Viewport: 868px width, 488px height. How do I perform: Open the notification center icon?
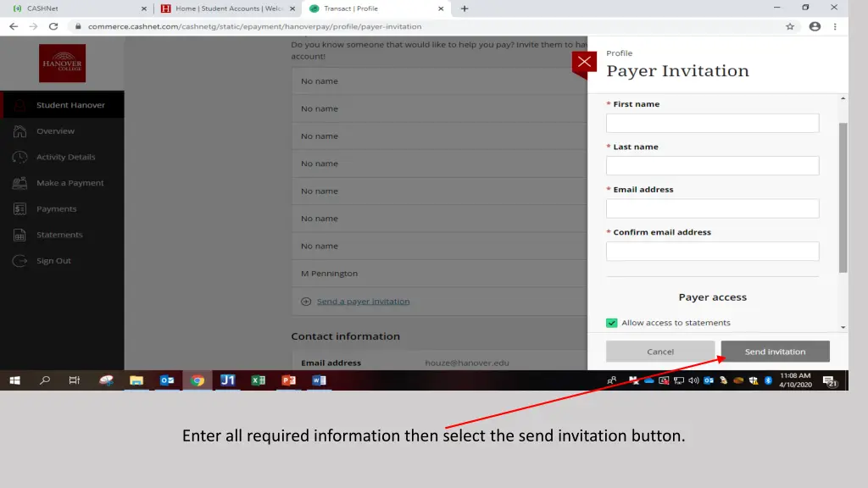pyautogui.click(x=829, y=380)
